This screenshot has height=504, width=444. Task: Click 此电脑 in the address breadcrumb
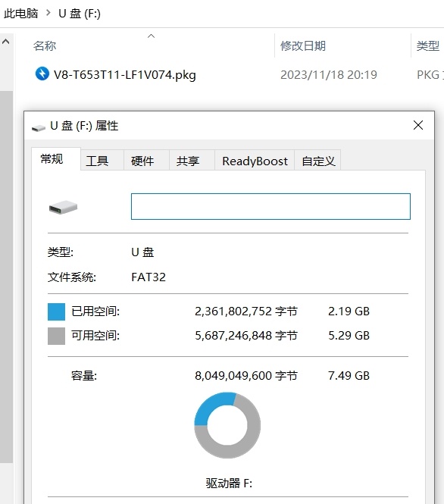(x=21, y=13)
